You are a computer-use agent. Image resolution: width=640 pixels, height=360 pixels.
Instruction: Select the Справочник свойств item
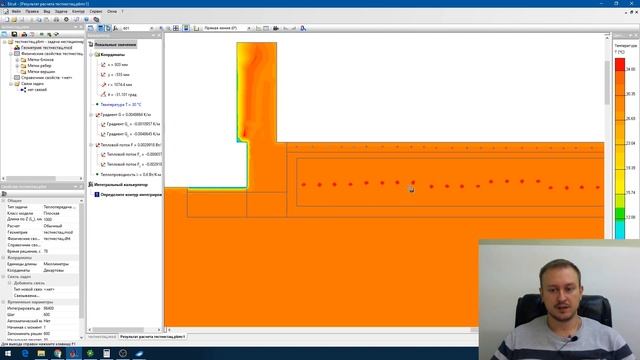46,78
